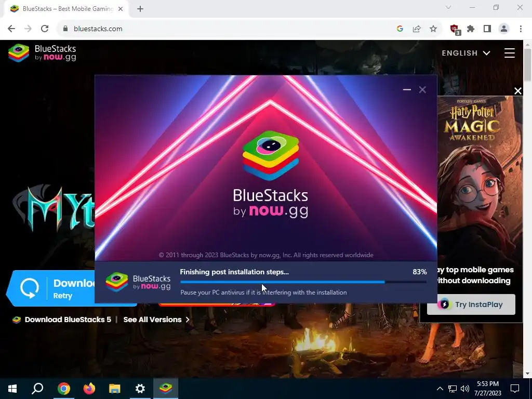Go forward in the browser

coord(28,29)
